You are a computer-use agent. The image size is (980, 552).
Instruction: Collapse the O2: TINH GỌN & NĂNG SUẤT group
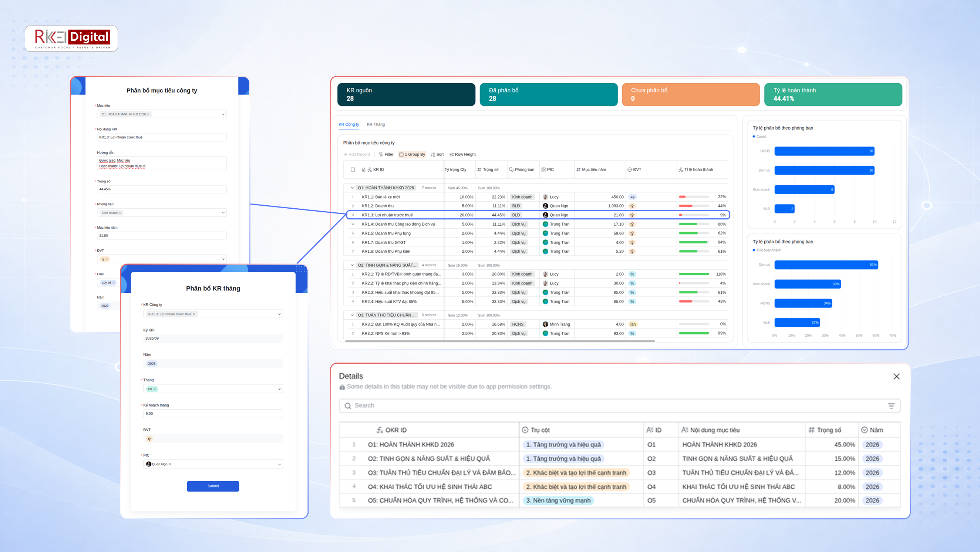click(352, 265)
